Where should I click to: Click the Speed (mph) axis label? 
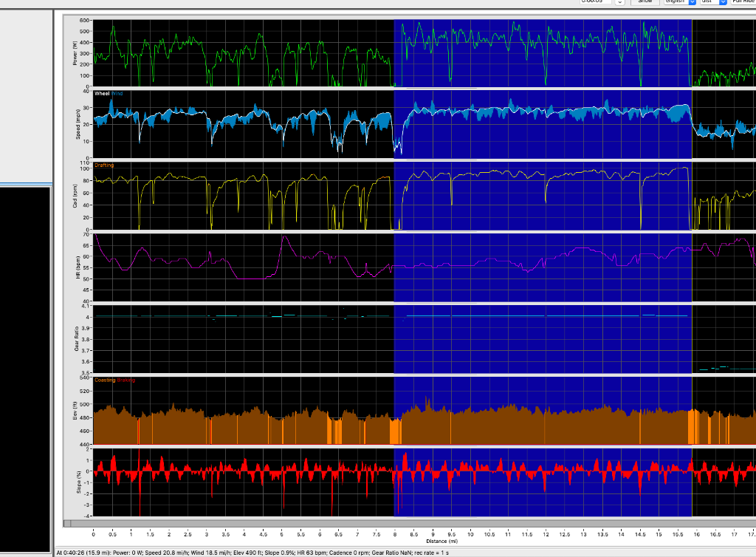pyautogui.click(x=75, y=125)
